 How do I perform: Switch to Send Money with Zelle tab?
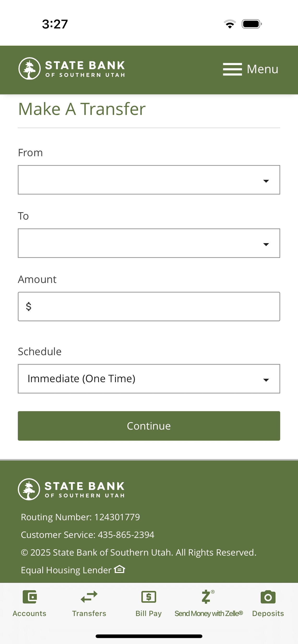[209, 613]
